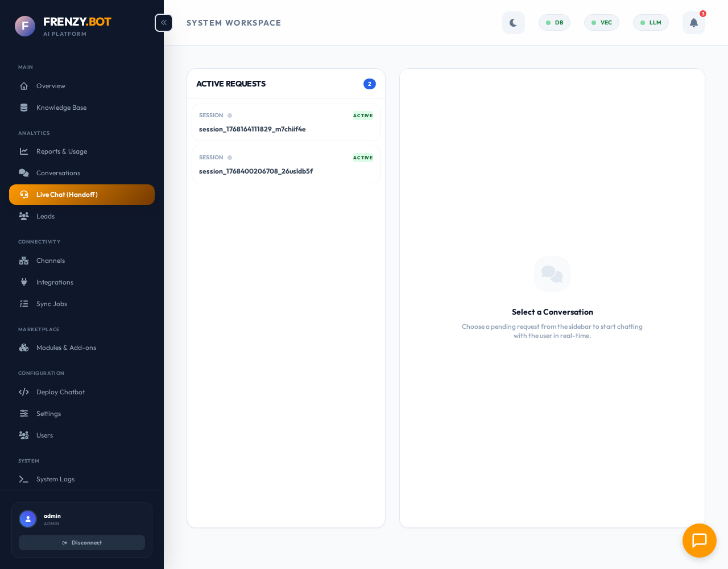Select the Integrations icon
This screenshot has width=728, height=569.
23,282
